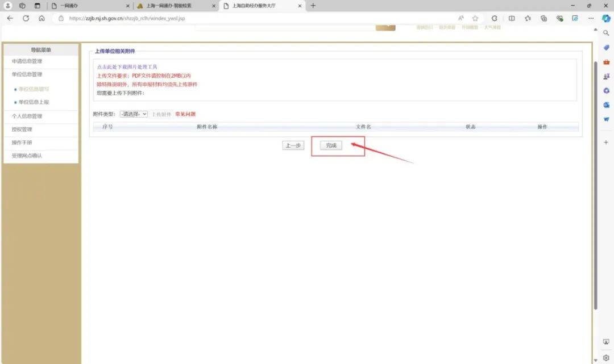Expand the 附件类型 请选择 dropdown
614x364 pixels.
(x=134, y=114)
